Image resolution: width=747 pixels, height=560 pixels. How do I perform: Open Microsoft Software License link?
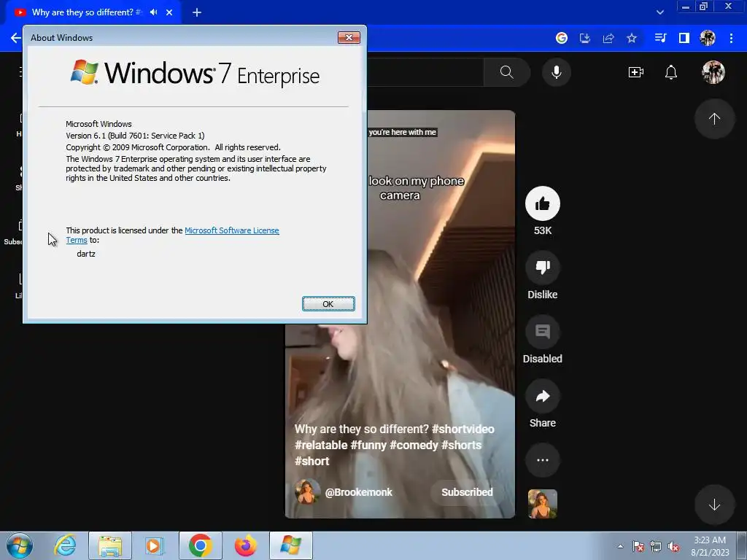click(x=231, y=230)
